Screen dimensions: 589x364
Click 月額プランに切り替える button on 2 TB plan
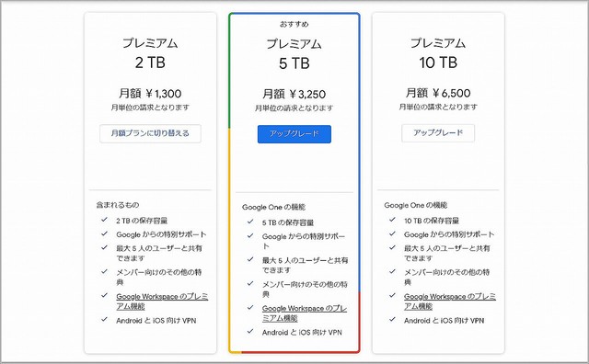150,133
